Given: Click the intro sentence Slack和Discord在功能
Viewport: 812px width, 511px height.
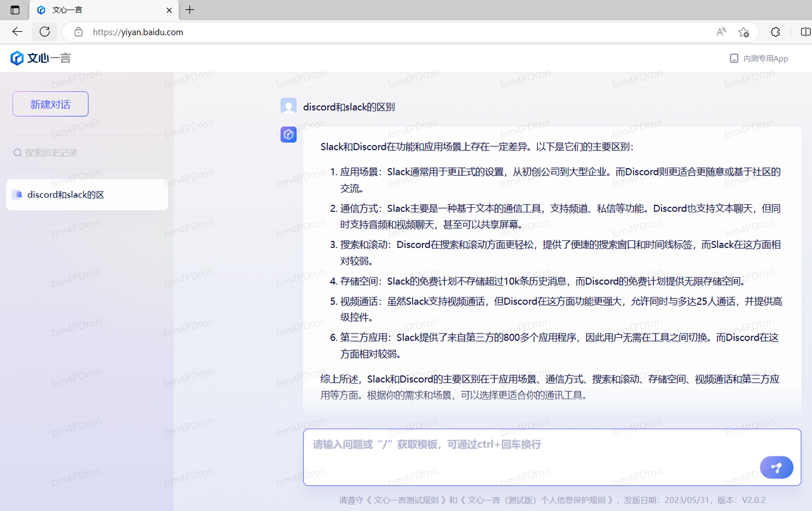Looking at the screenshot, I should coord(477,146).
